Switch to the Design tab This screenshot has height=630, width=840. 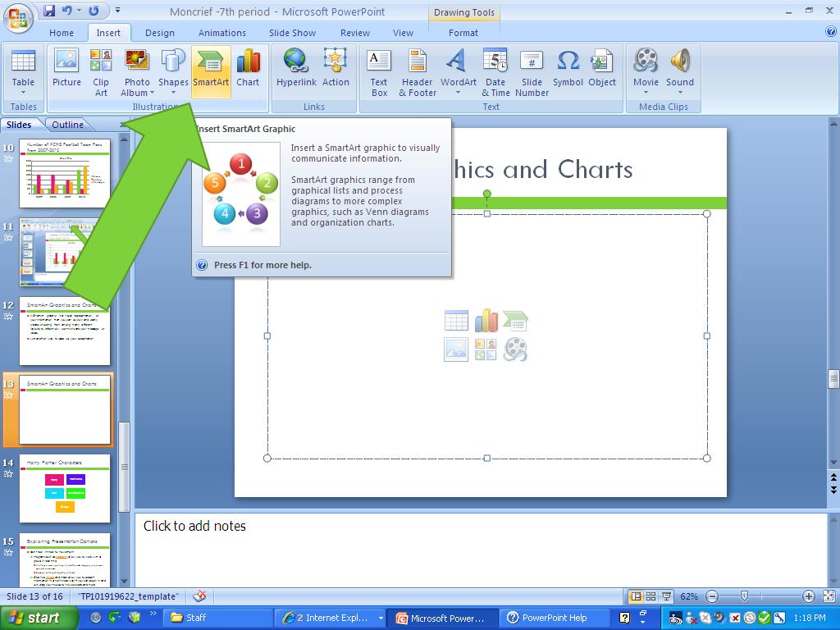[x=160, y=33]
